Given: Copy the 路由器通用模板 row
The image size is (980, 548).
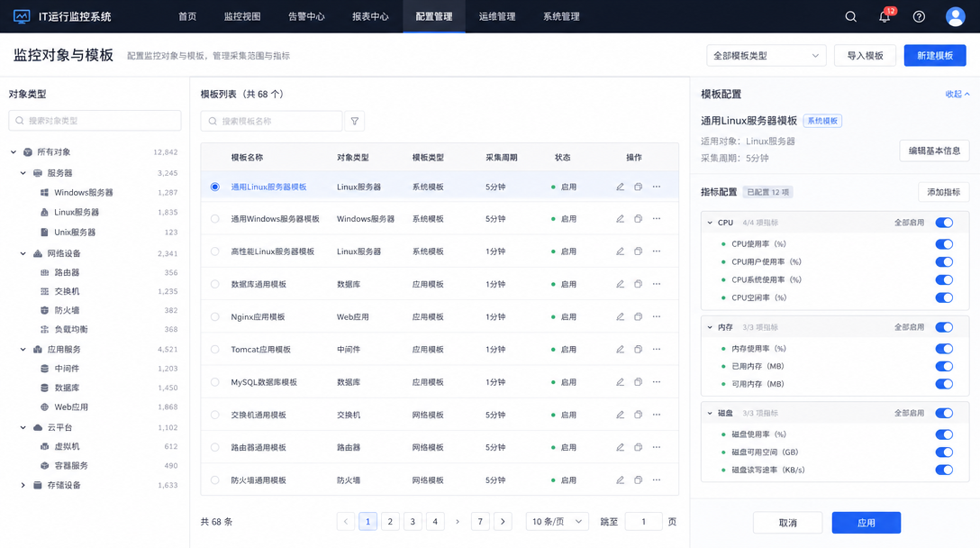Looking at the screenshot, I should 638,447.
